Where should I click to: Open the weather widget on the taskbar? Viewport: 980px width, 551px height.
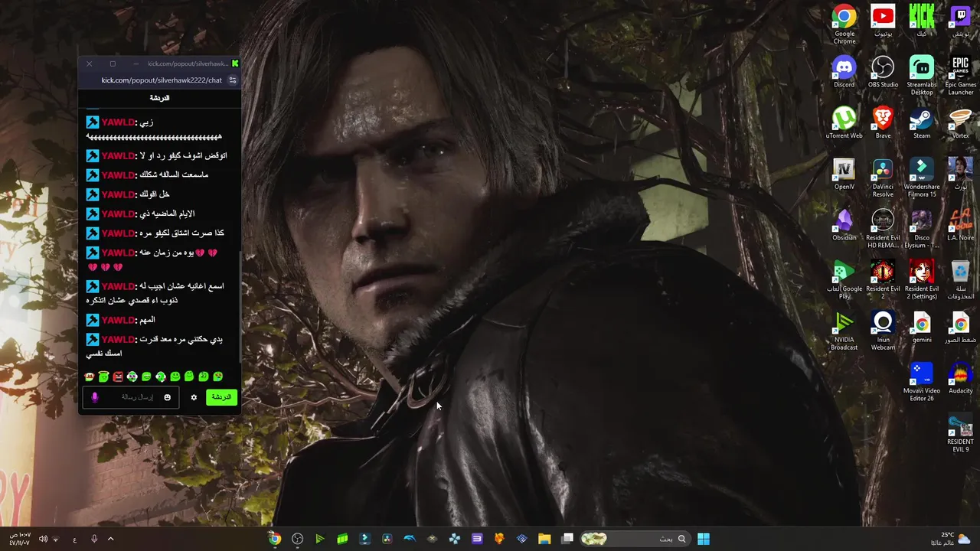[x=954, y=539]
